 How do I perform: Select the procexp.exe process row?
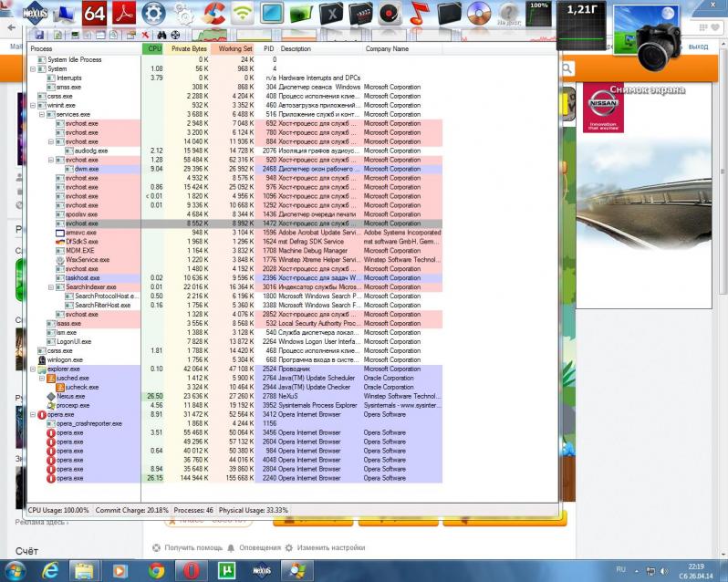[234, 405]
